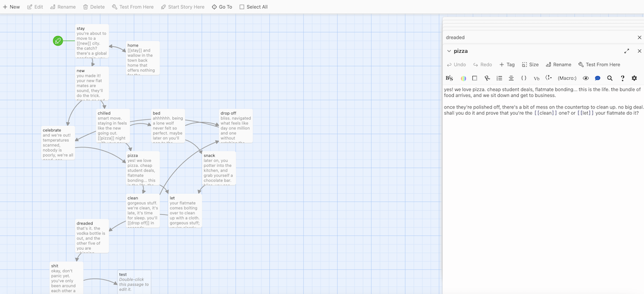Viewport: 644px width, 294px height.
Task: Select the 'chilled' passage card
Action: [x=113, y=126]
